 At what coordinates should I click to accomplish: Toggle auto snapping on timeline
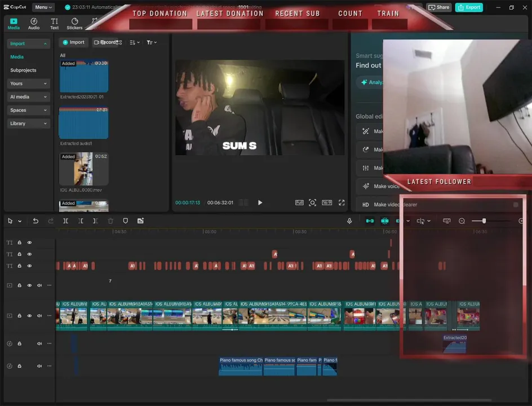(x=385, y=221)
